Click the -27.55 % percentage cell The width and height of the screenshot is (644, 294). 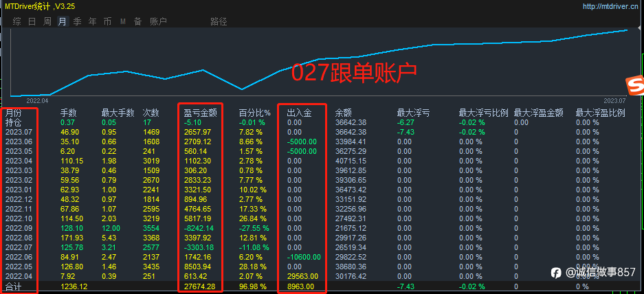254,228
